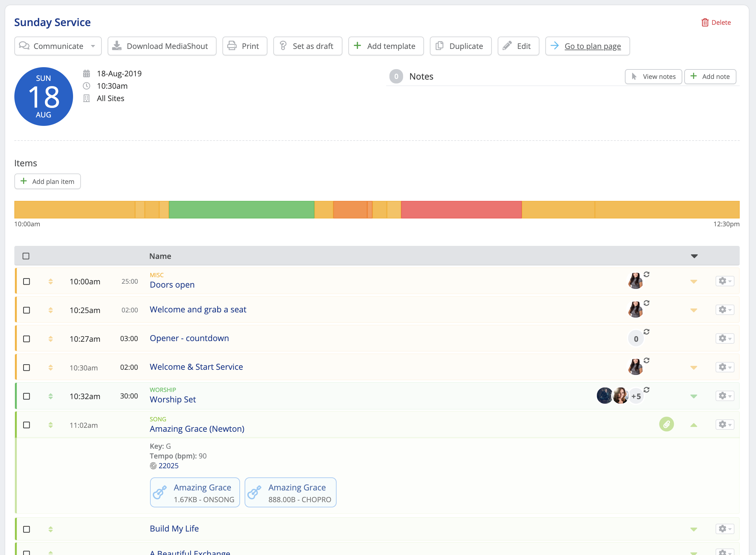
Task: Click the Duplicate toolbar button
Action: [x=460, y=46]
